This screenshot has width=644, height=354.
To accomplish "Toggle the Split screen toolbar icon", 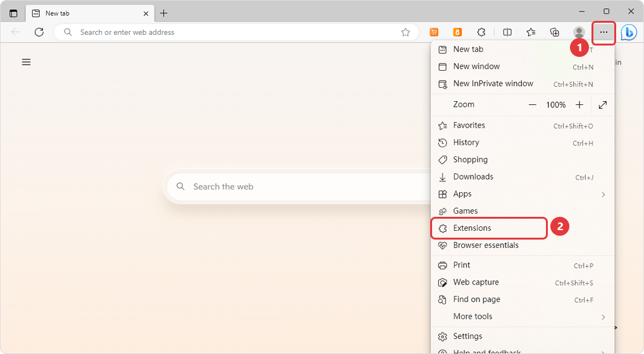I will point(507,32).
